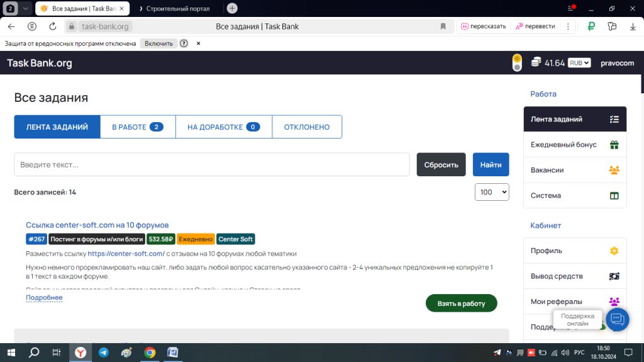
Task: Click the Вакансии people icon
Action: coord(614,170)
